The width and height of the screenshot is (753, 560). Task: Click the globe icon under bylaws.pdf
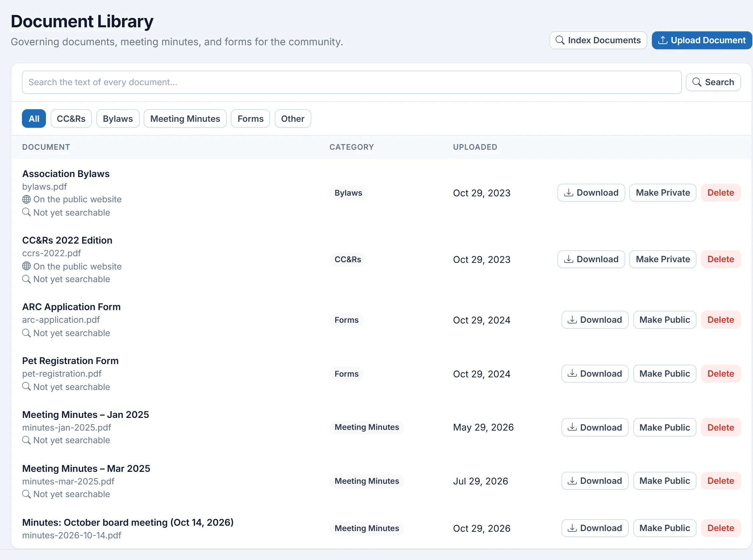[26, 199]
